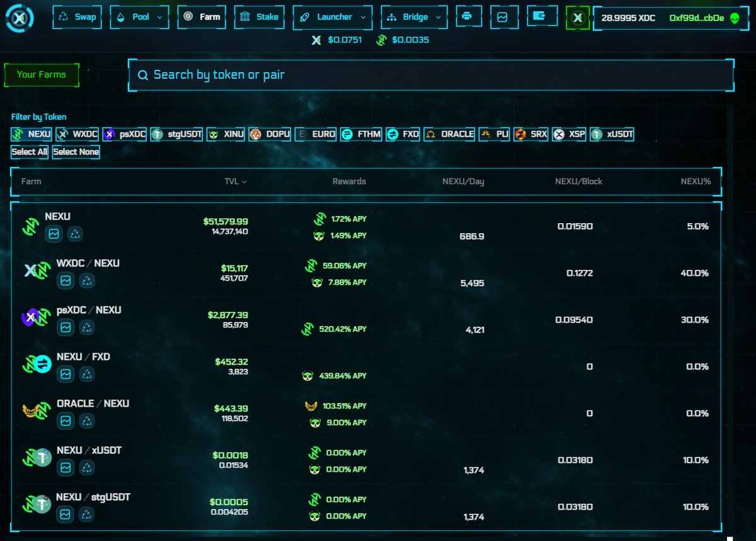This screenshot has width=756, height=541.
Task: Click the search magnifier icon
Action: pyautogui.click(x=143, y=75)
